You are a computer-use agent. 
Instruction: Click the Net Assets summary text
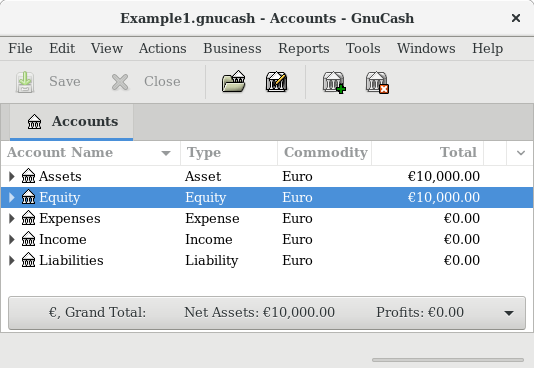pos(260,312)
